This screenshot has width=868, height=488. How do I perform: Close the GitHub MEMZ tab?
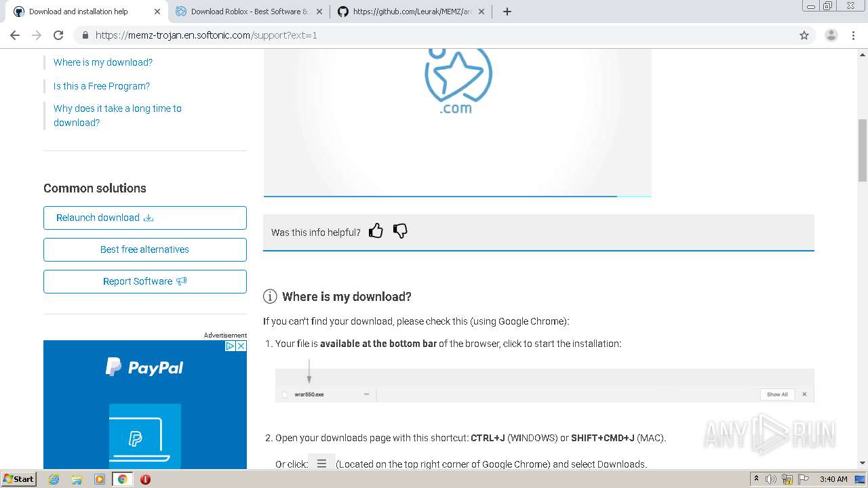pyautogui.click(x=481, y=12)
